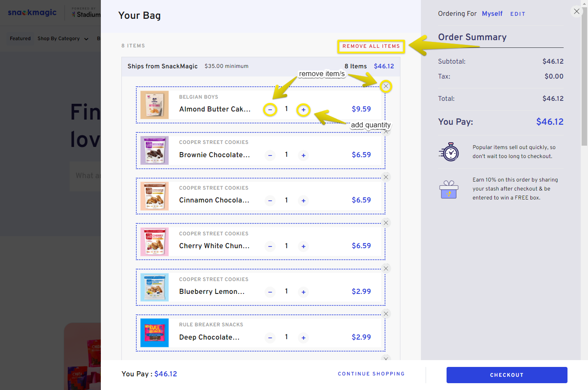
Task: Close the Your Bag panel
Action: [x=576, y=12]
